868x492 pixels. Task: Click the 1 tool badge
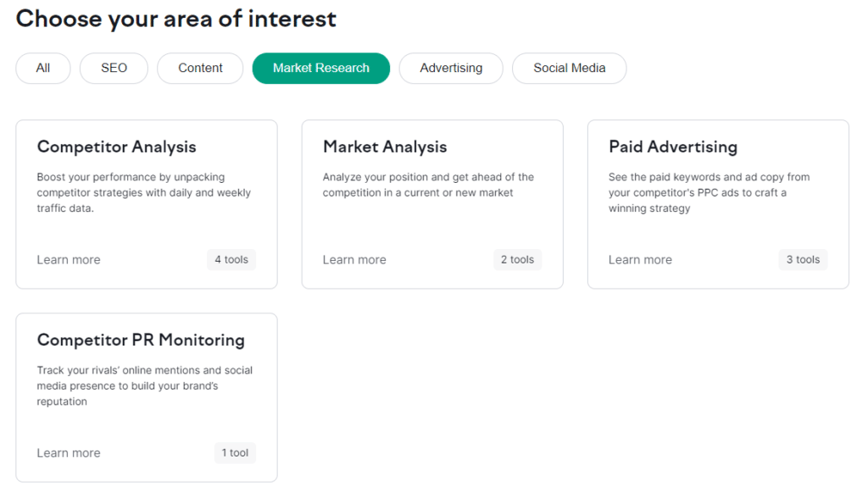[235, 453]
